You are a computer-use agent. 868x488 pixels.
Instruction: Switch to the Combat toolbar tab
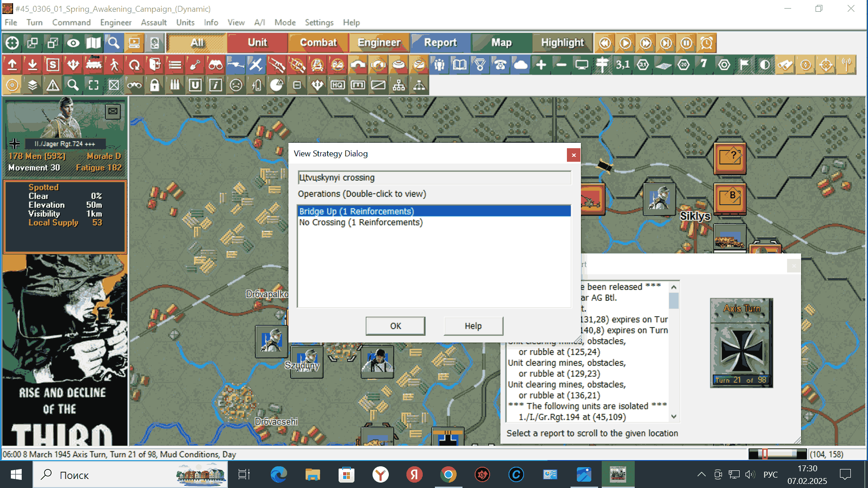tap(318, 43)
